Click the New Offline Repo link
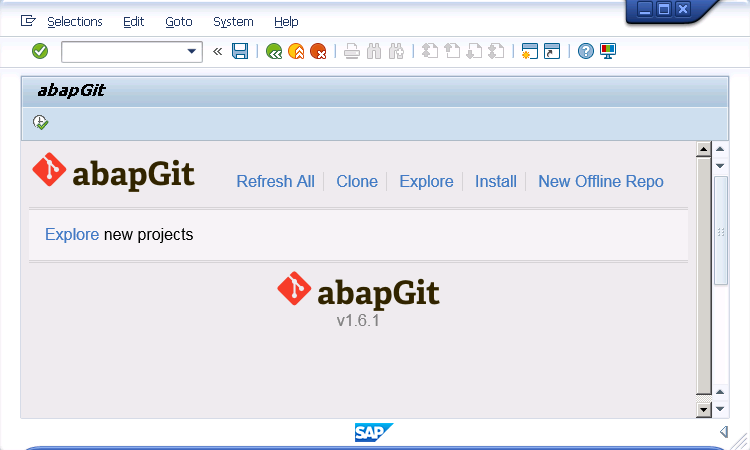This screenshot has height=450, width=750. (601, 181)
